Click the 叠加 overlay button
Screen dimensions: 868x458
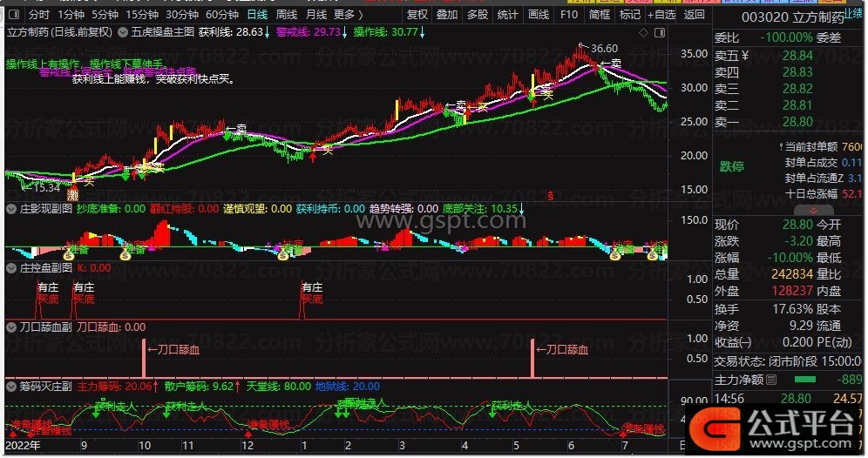point(447,15)
